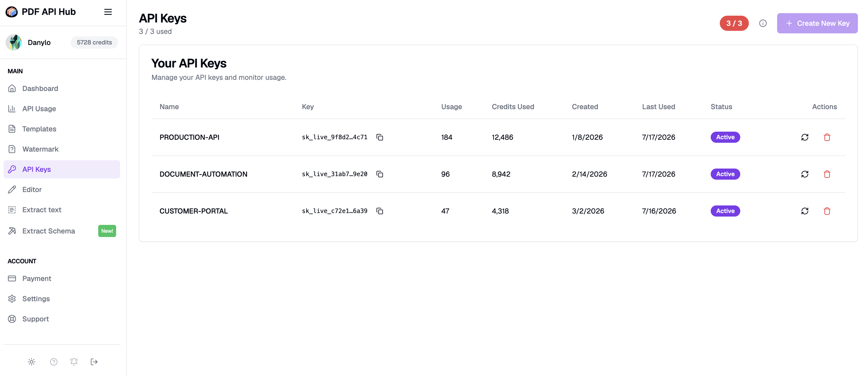This screenshot has width=868, height=376.
Task: Select key text sk_live_31ab7…9e20
Action: 335,174
